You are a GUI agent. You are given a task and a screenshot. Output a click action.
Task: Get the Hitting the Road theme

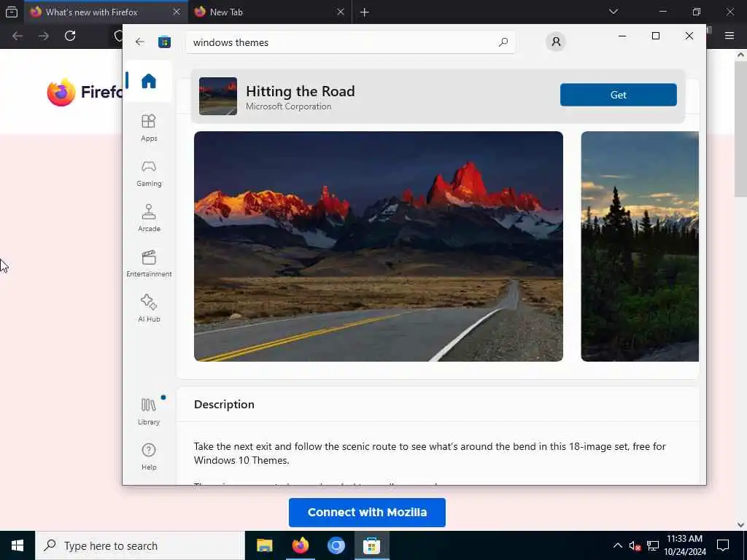(618, 95)
